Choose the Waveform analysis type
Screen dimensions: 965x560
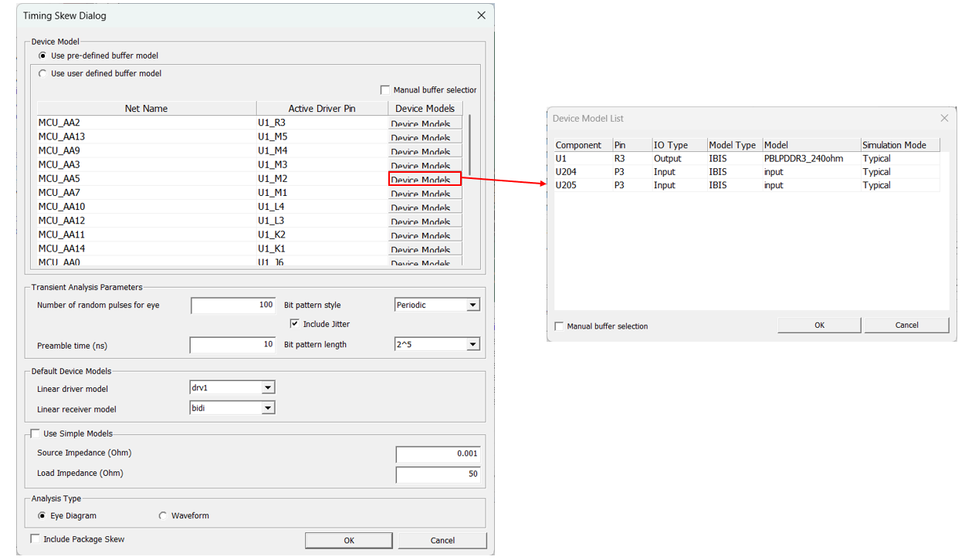point(163,515)
